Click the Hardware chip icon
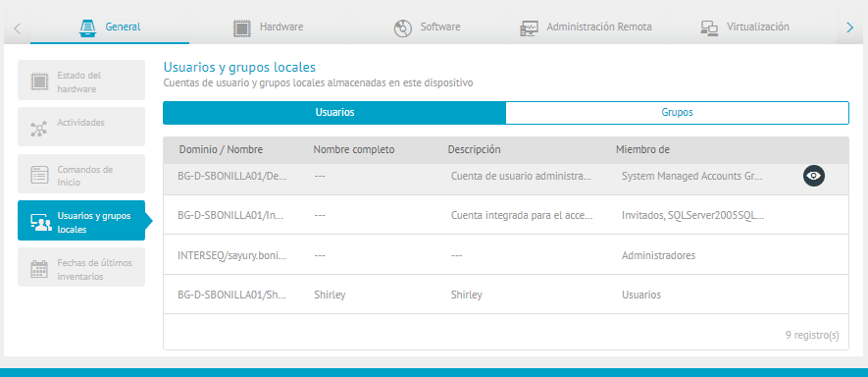 [242, 27]
